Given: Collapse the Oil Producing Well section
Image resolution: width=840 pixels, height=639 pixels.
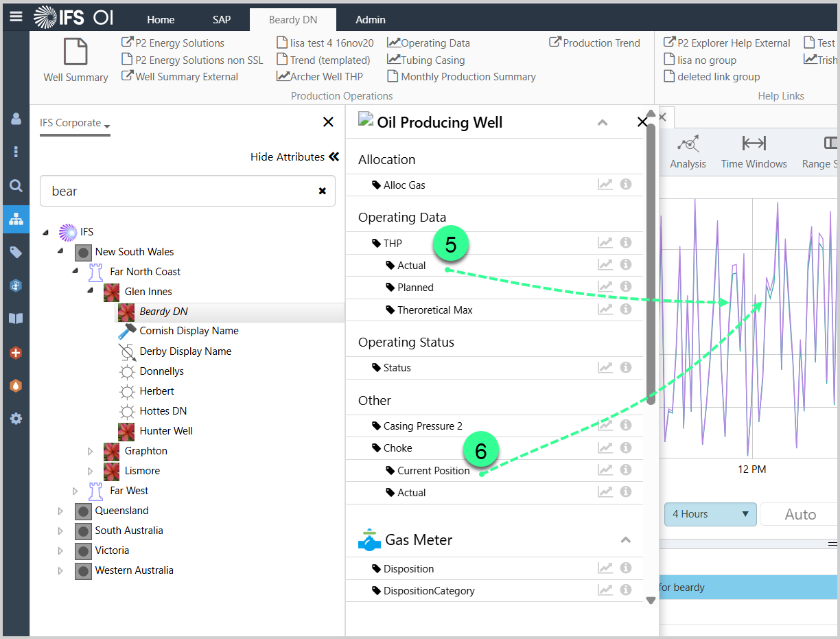Looking at the screenshot, I should [603, 123].
